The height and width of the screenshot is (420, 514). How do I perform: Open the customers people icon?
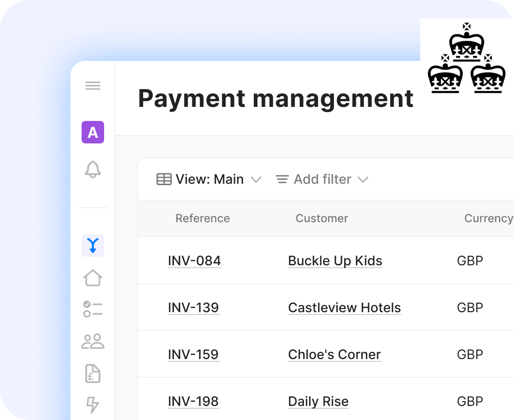point(93,341)
